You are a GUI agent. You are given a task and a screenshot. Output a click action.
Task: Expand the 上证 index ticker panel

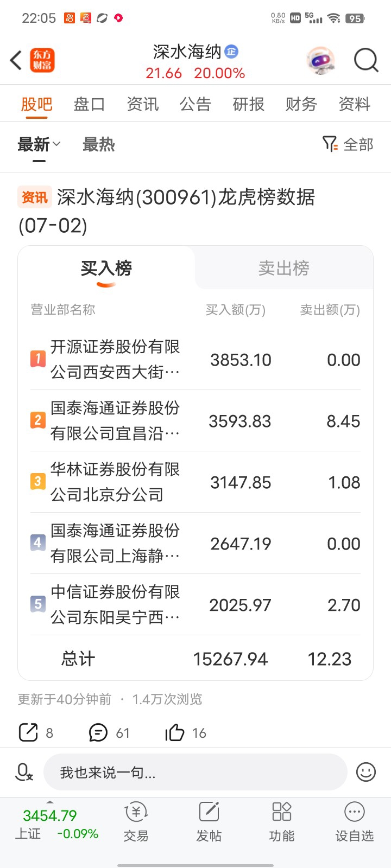(x=57, y=824)
